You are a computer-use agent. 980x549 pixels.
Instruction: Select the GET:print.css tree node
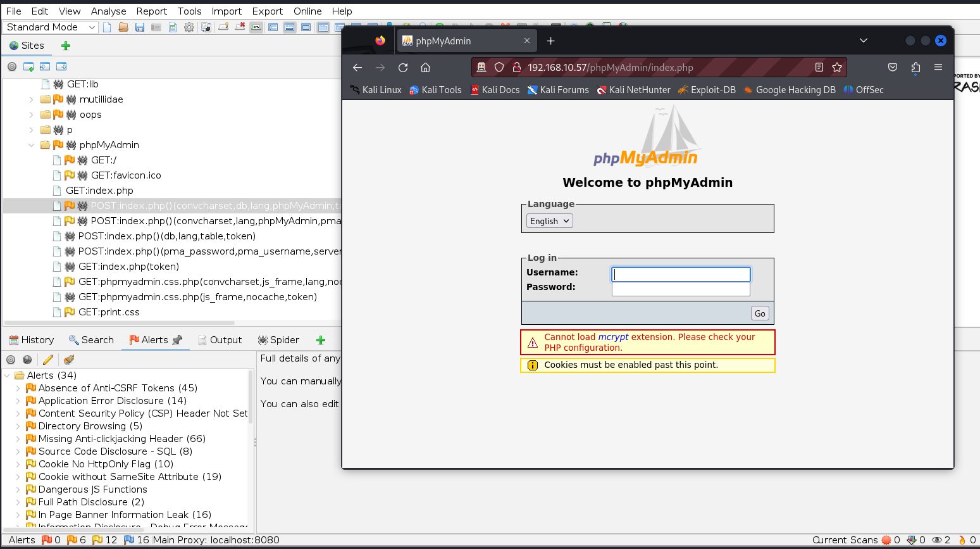[109, 312]
